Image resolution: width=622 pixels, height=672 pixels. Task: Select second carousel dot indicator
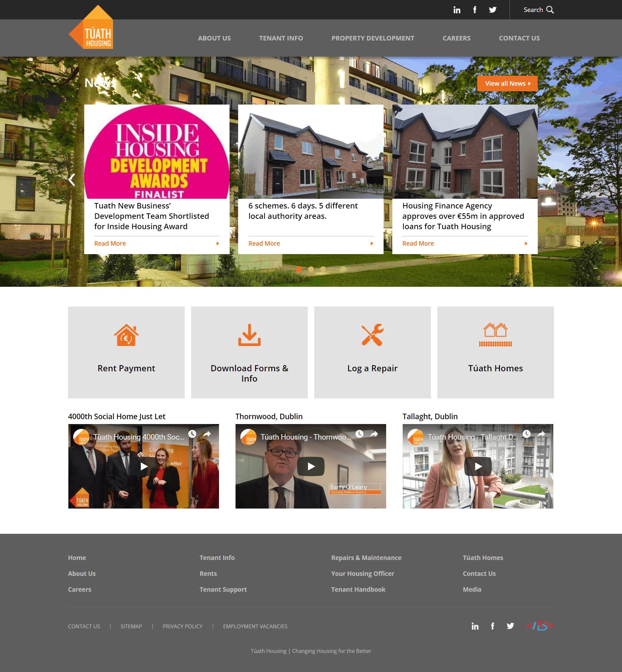311,269
